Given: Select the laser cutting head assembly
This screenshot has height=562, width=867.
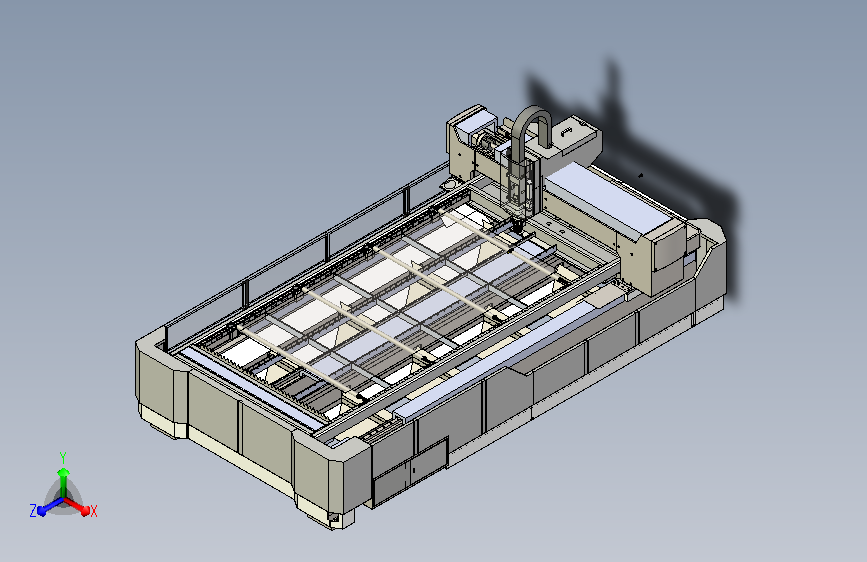Looking at the screenshot, I should click(x=520, y=191).
